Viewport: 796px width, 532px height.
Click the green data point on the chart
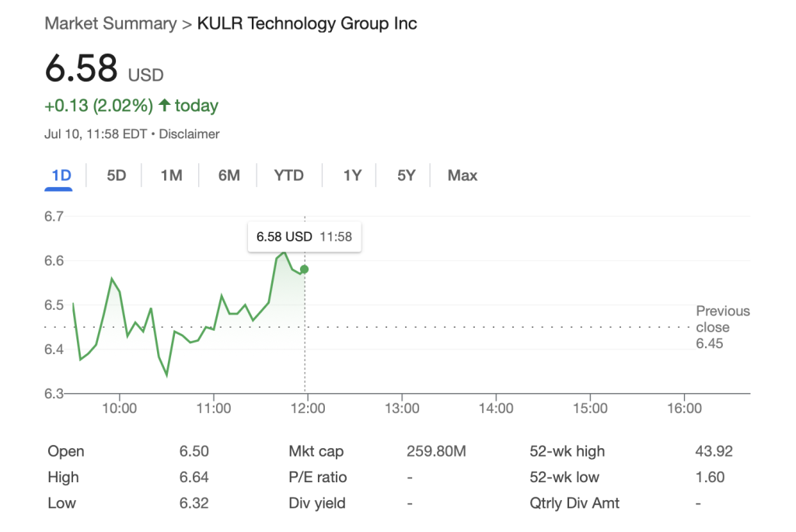[304, 269]
